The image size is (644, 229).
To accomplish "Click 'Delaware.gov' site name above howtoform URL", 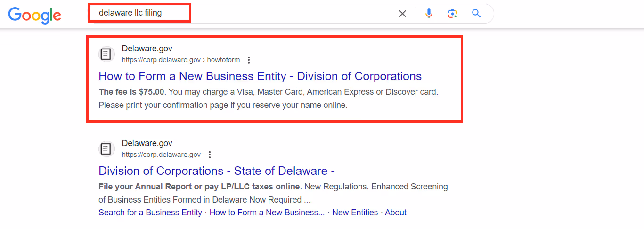I will tap(147, 49).
